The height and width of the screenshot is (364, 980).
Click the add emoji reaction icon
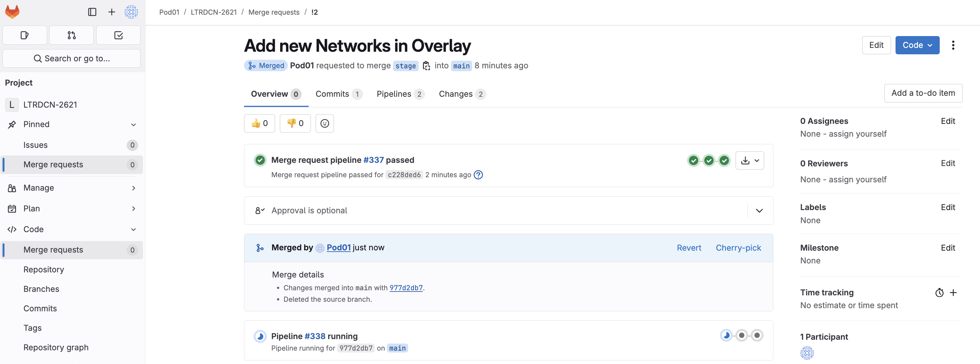point(325,124)
